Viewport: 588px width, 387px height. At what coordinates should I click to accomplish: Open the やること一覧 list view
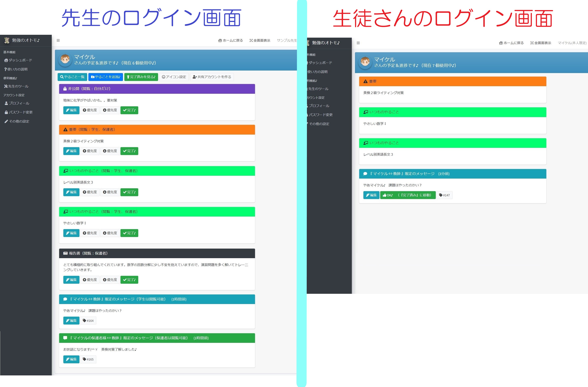click(72, 77)
